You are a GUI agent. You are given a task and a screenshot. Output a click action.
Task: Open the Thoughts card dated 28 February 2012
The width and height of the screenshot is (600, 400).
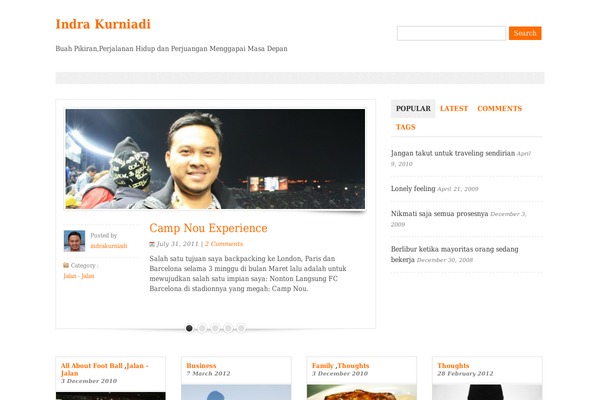point(453,366)
